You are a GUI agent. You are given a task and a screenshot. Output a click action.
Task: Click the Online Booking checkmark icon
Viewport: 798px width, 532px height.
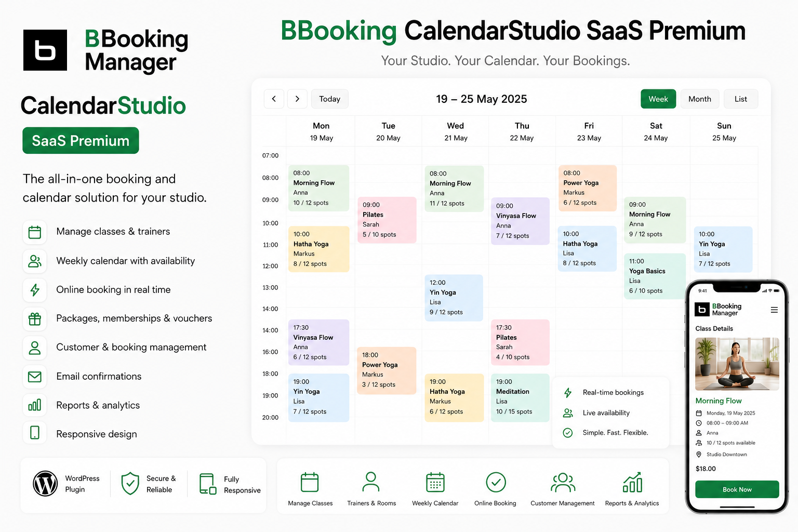tap(496, 482)
